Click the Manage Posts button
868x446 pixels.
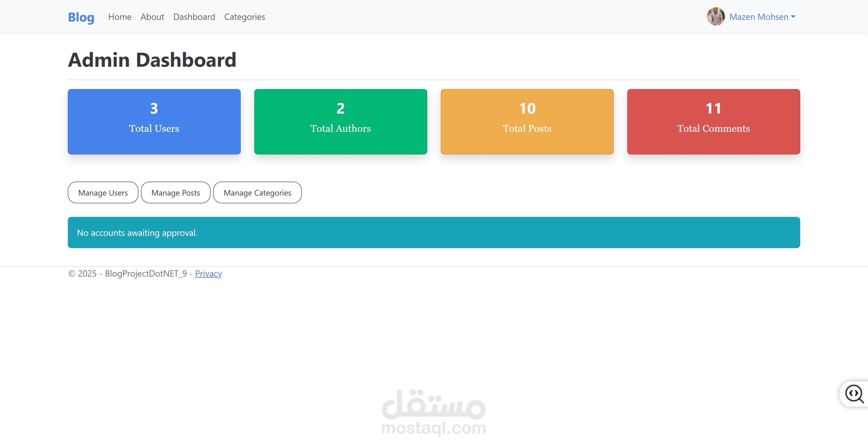176,192
